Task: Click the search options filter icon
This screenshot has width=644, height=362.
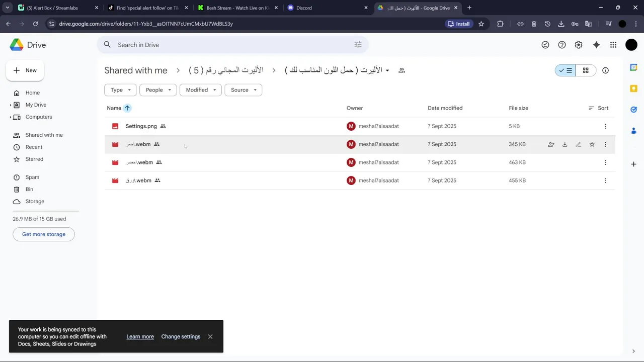Action: [358, 45]
